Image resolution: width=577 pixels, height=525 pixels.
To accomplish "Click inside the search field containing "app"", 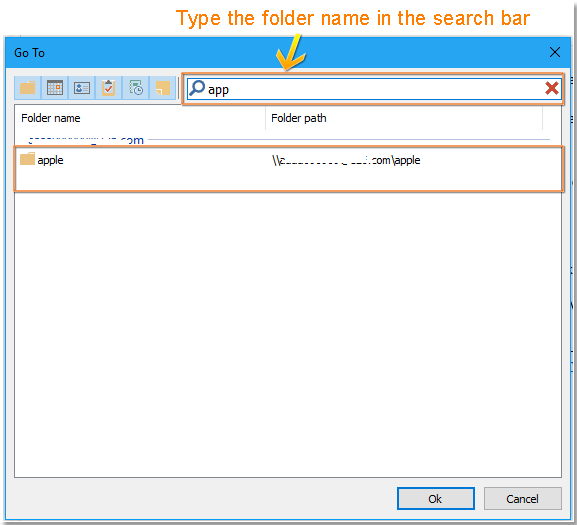I will tap(374, 89).
